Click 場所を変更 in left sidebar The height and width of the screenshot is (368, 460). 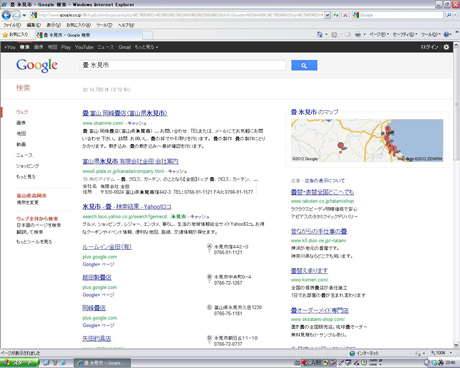28,202
